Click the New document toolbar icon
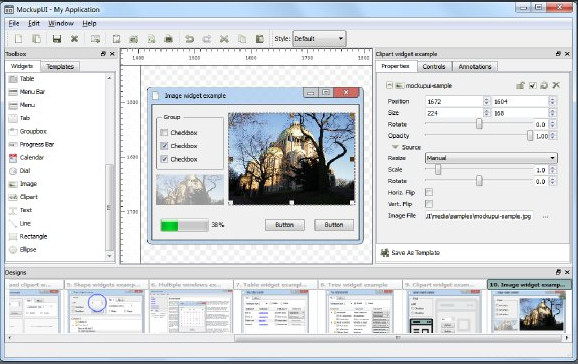This screenshot has height=364, width=578. tap(18, 38)
